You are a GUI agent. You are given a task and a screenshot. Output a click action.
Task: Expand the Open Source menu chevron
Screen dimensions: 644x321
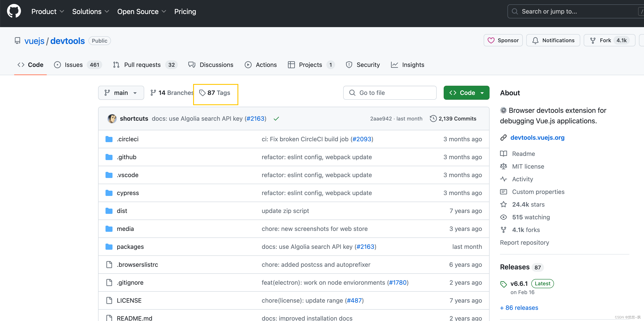[164, 11]
